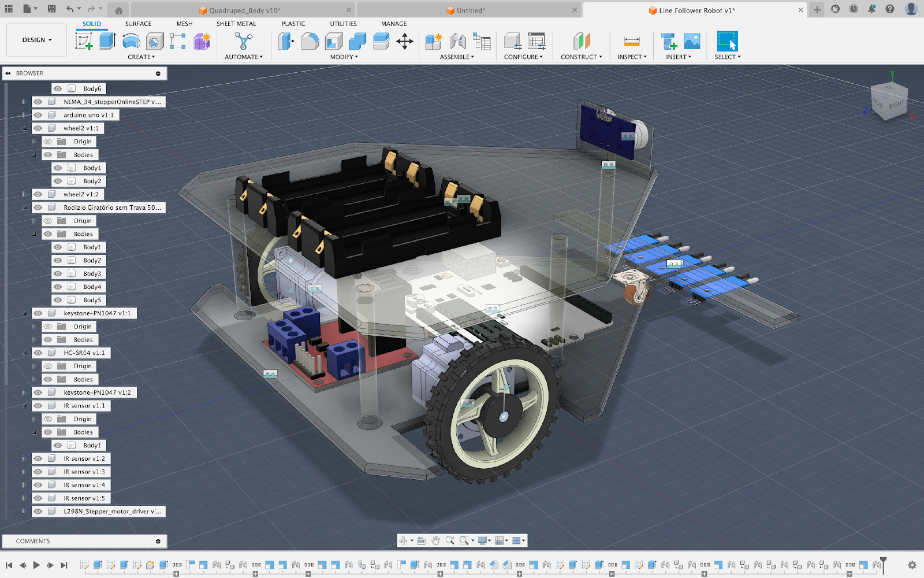Switch to the MESH tab
The height and width of the screenshot is (578, 924).
point(184,24)
